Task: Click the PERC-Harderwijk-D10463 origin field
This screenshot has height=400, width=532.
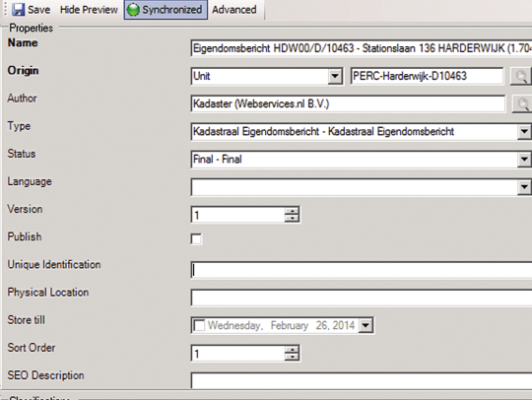Action: coord(427,76)
